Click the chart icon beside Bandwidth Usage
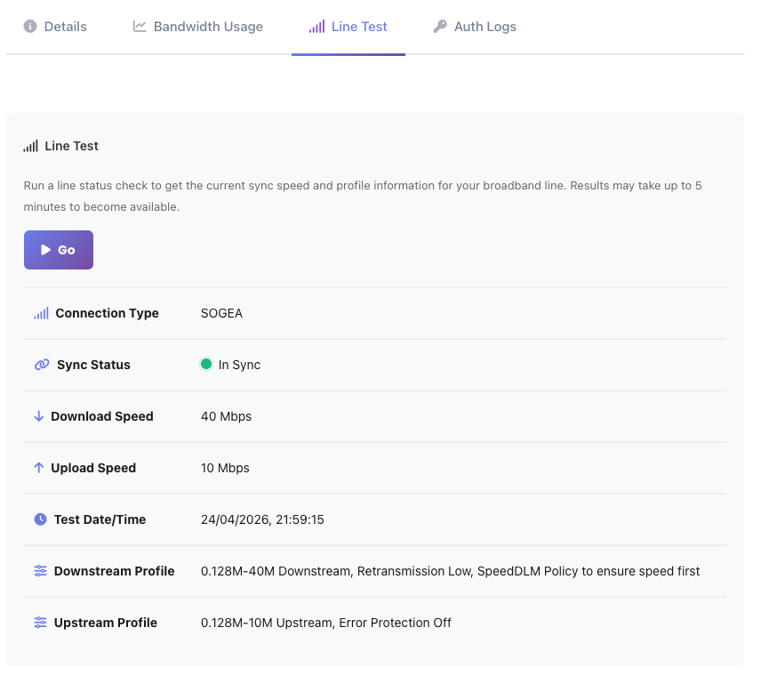Image resolution: width=761 pixels, height=700 pixels. coord(140,26)
